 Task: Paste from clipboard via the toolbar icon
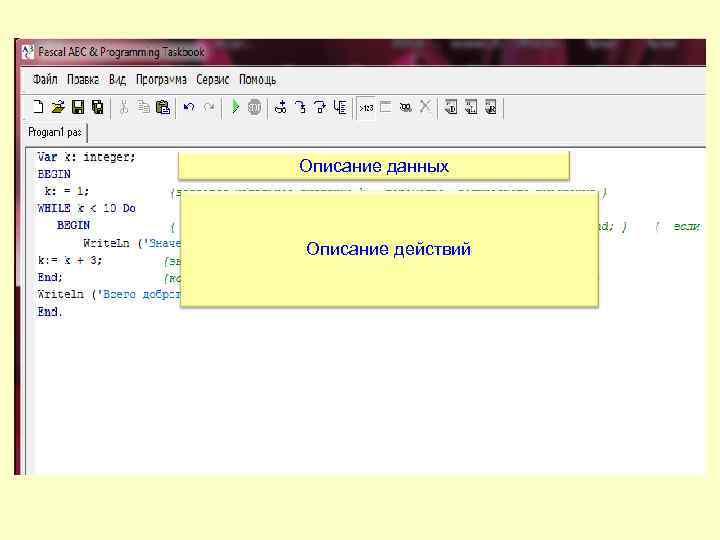[x=163, y=107]
